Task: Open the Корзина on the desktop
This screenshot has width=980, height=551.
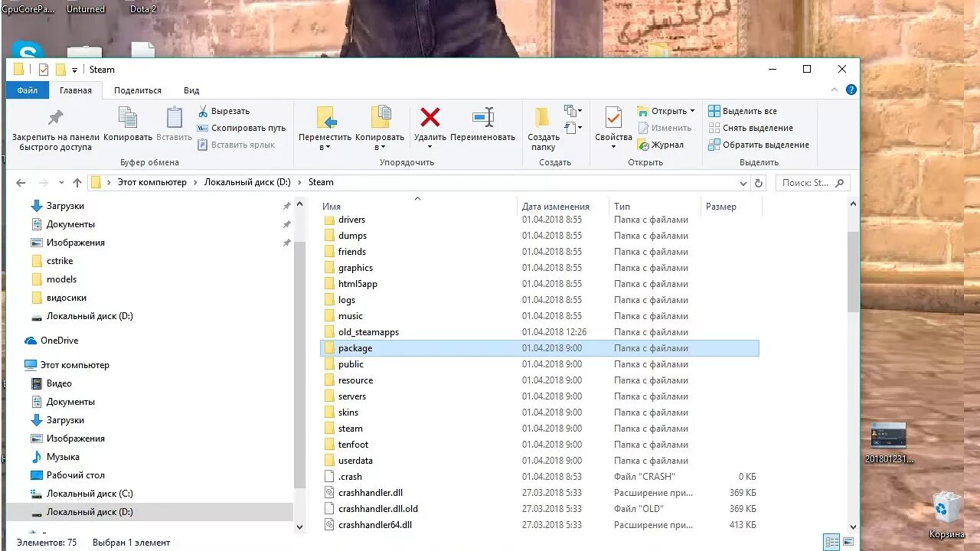Action: [946, 507]
